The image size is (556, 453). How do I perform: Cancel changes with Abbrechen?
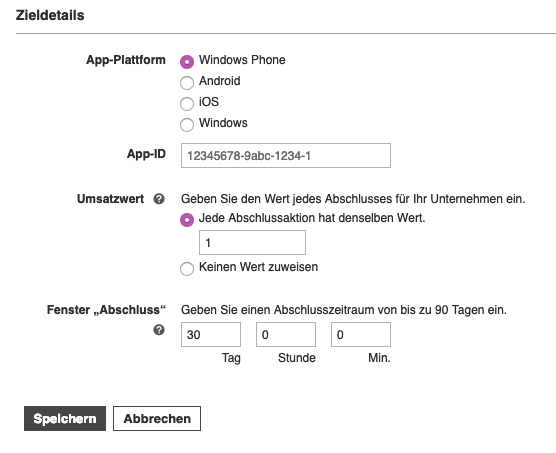157,419
